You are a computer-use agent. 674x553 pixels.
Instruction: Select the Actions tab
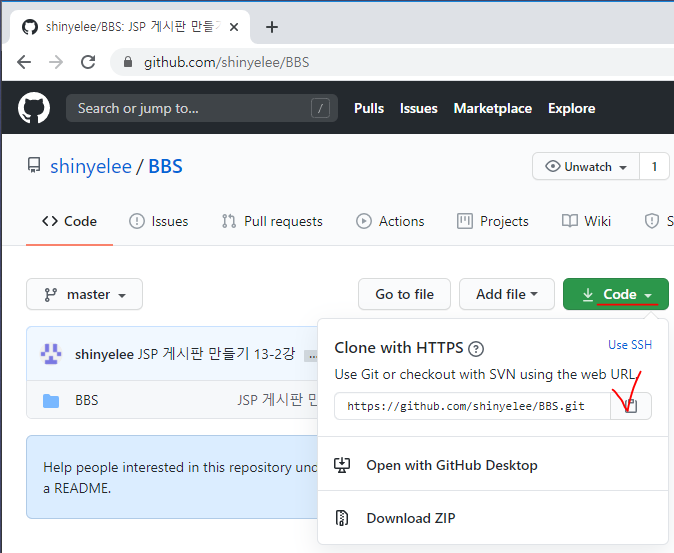[390, 221]
